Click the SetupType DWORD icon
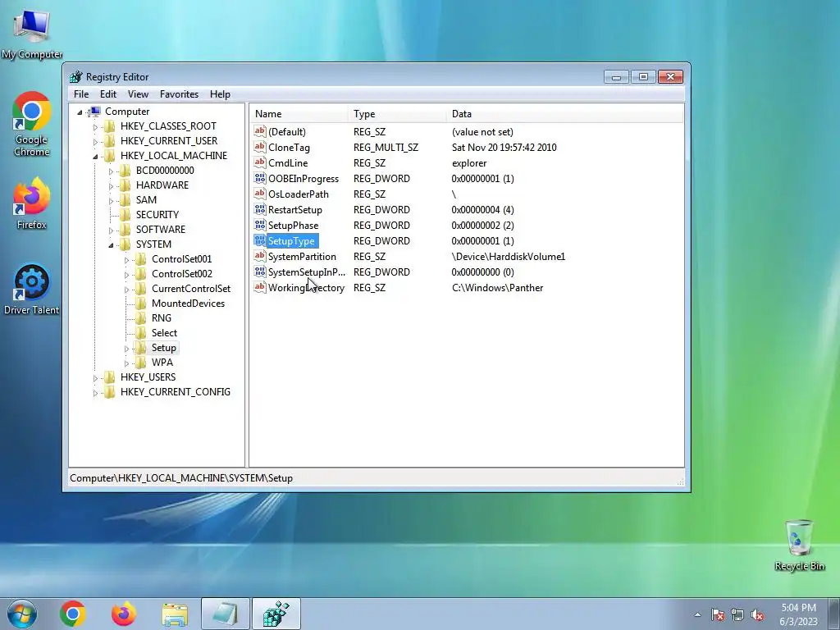Screen dimensions: 840x630 (x=260, y=240)
